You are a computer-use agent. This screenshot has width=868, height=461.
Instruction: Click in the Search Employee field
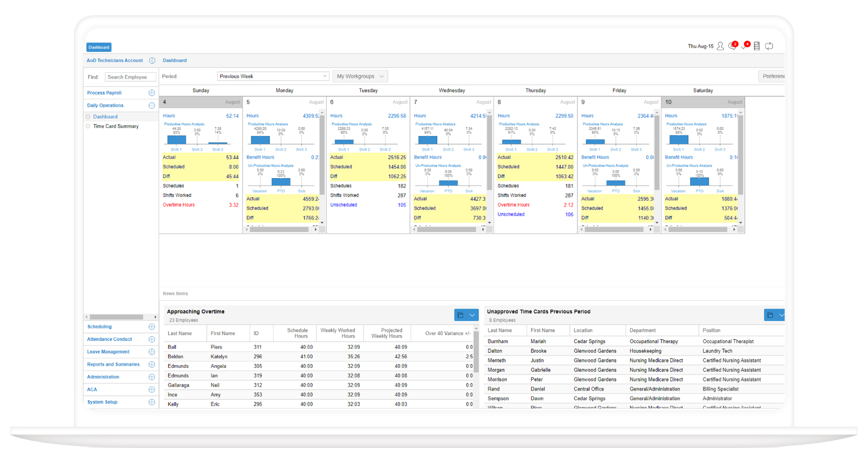tap(130, 77)
